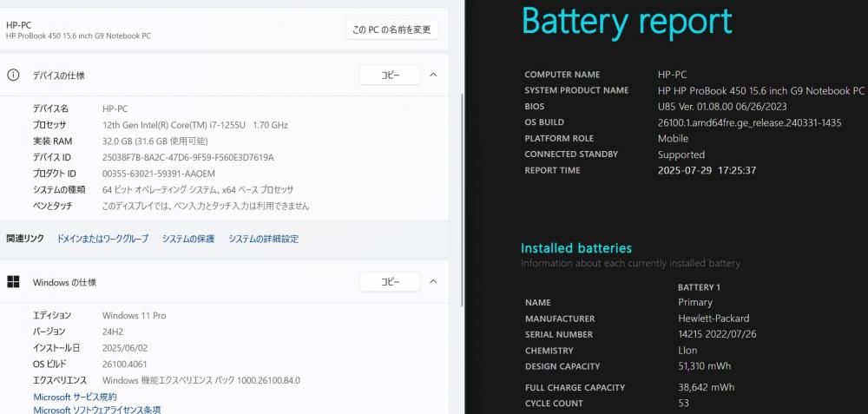Viewport: 868px width, 414px height.
Task: Select the installed RAM value 32.0 GB
Action: coord(155,141)
